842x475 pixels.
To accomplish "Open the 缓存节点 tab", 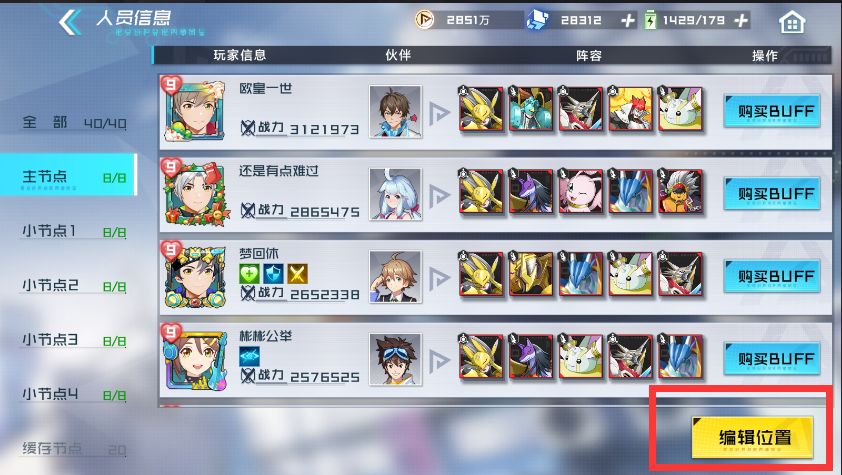I will [74, 449].
